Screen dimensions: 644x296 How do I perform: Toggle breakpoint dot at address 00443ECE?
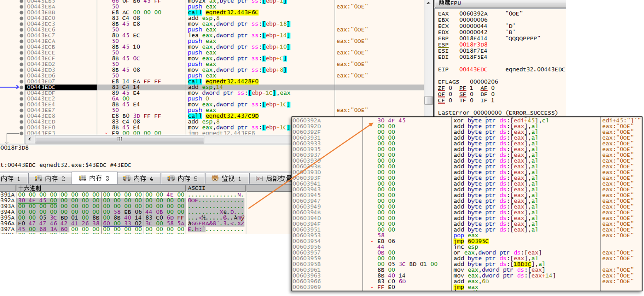tap(22, 52)
